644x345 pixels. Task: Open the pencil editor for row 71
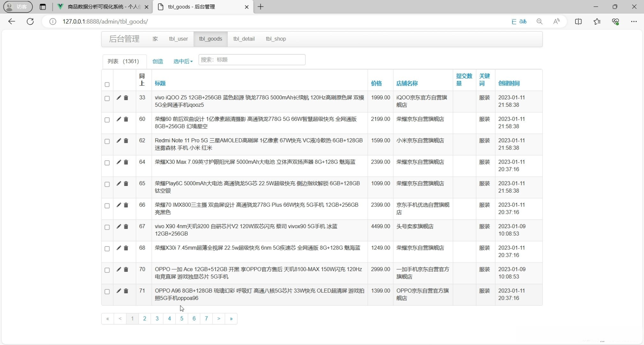pos(119,291)
